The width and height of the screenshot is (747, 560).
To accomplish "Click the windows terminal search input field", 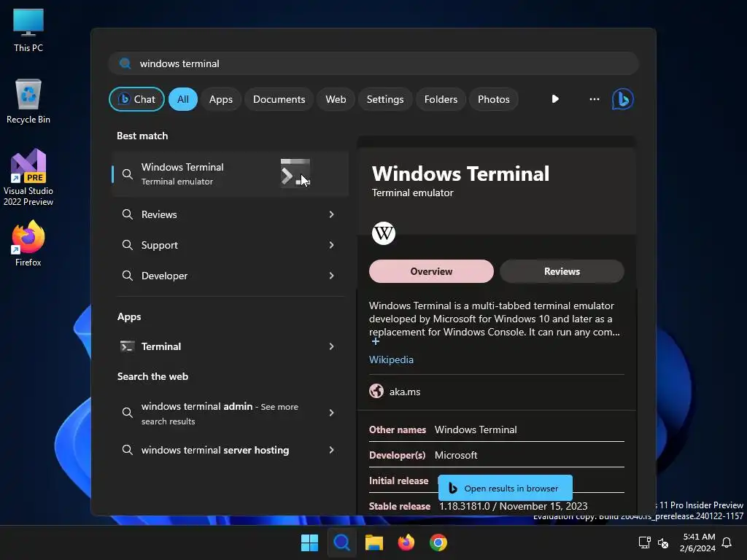I will (373, 63).
